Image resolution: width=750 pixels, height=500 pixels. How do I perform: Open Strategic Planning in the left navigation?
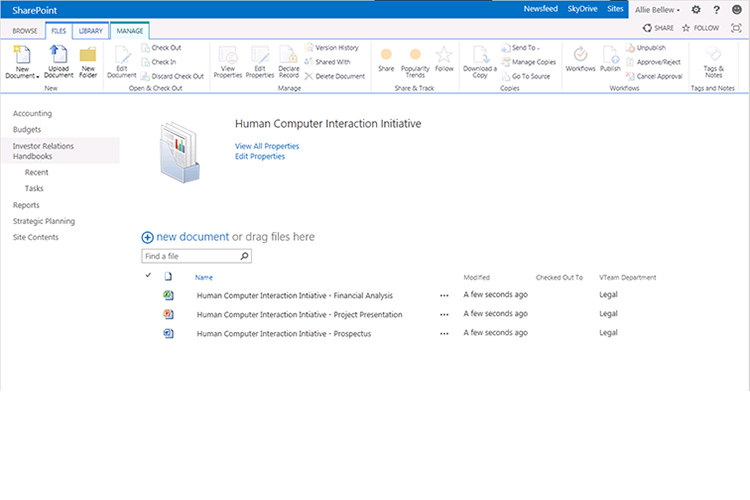43,221
